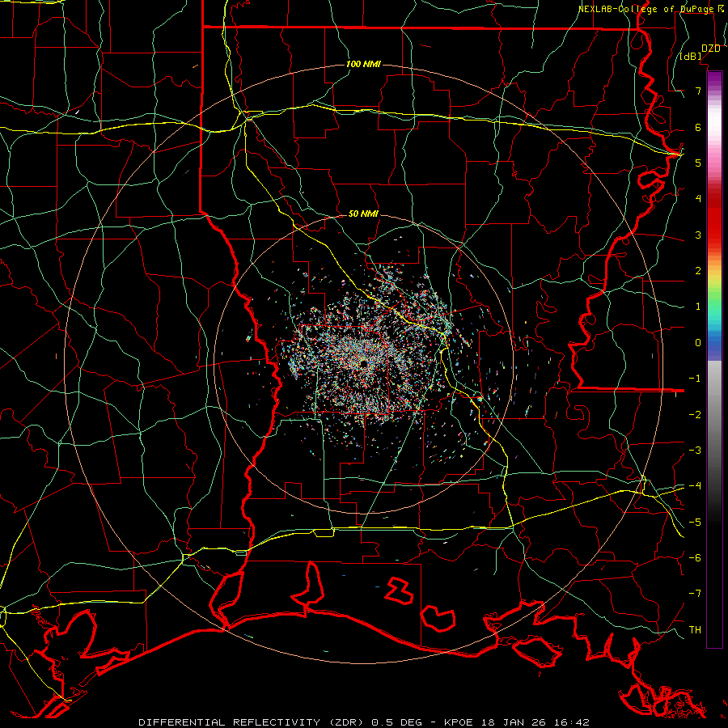This screenshot has width=728, height=728.
Task: Click the "-2" value on the color scale
Action: 695,414
